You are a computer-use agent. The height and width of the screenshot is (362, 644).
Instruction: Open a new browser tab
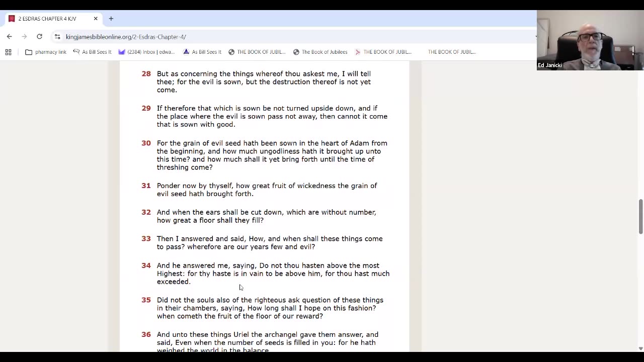click(111, 19)
